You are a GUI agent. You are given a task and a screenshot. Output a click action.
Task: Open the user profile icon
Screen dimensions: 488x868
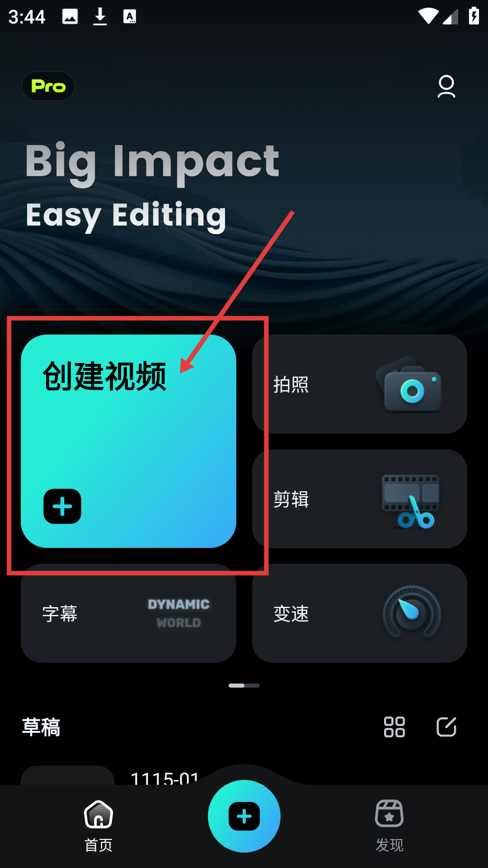446,86
